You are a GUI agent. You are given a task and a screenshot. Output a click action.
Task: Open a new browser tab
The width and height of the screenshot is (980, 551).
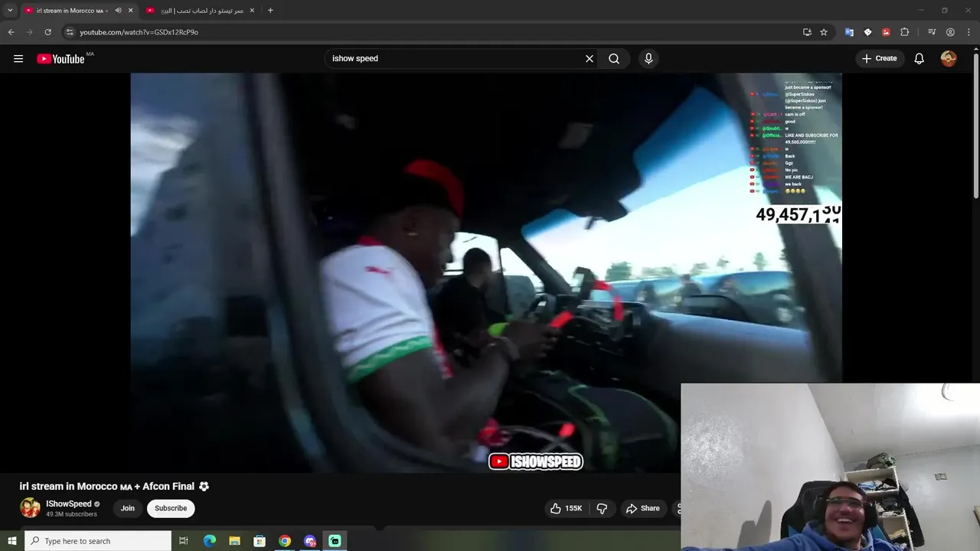click(270, 11)
